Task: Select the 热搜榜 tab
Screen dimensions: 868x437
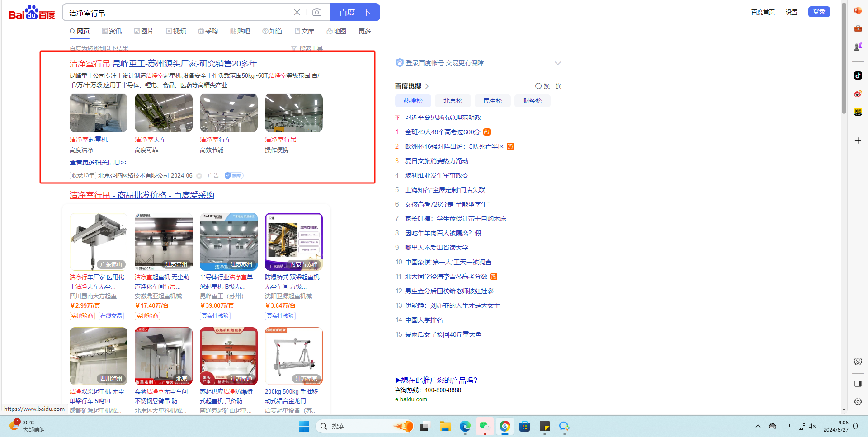Action: [x=413, y=101]
